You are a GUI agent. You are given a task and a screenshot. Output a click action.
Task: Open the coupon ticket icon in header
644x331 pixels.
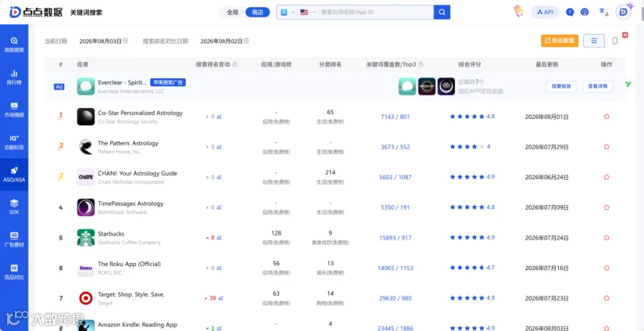coord(518,11)
